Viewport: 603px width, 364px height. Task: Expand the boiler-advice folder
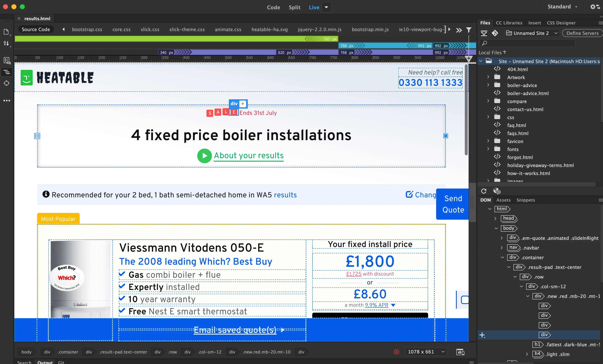(x=488, y=85)
